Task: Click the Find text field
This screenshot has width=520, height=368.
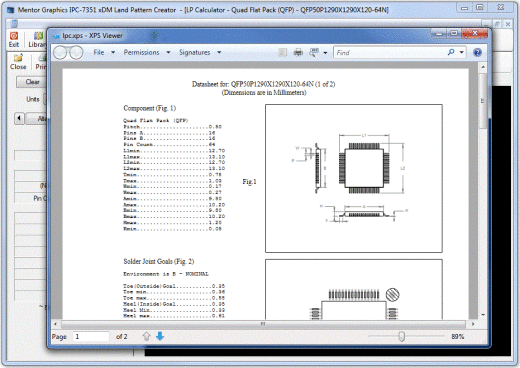Action: tap(390, 53)
